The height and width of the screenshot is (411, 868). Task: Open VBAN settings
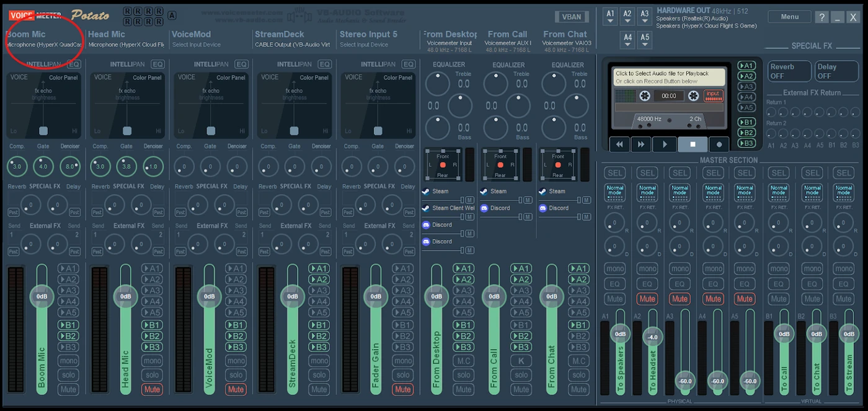coord(572,17)
